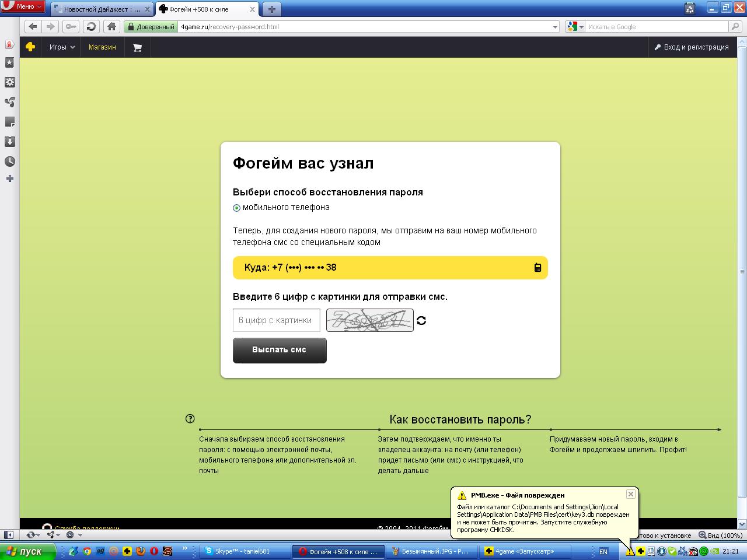The width and height of the screenshot is (747, 560).
Task: Open a new tab with the plus button
Action: (271, 9)
